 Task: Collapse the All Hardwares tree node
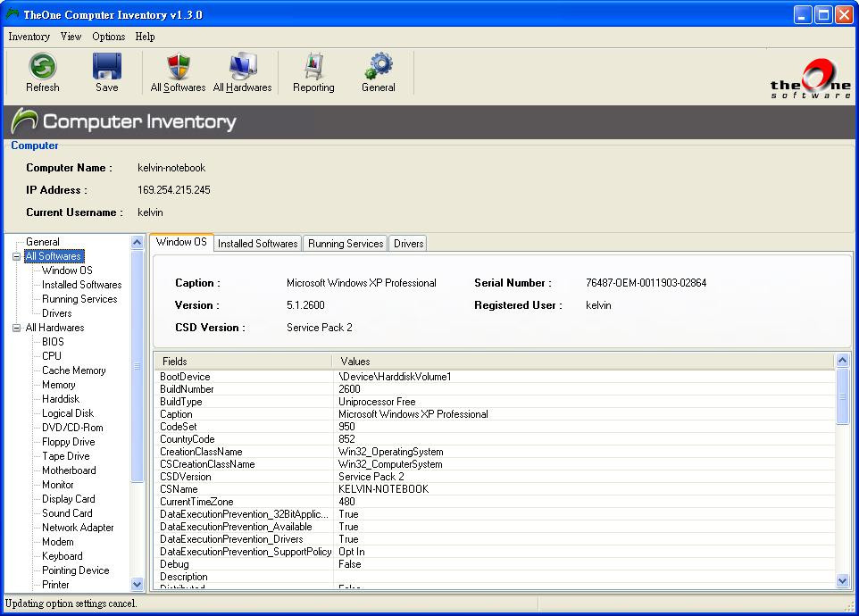point(16,328)
